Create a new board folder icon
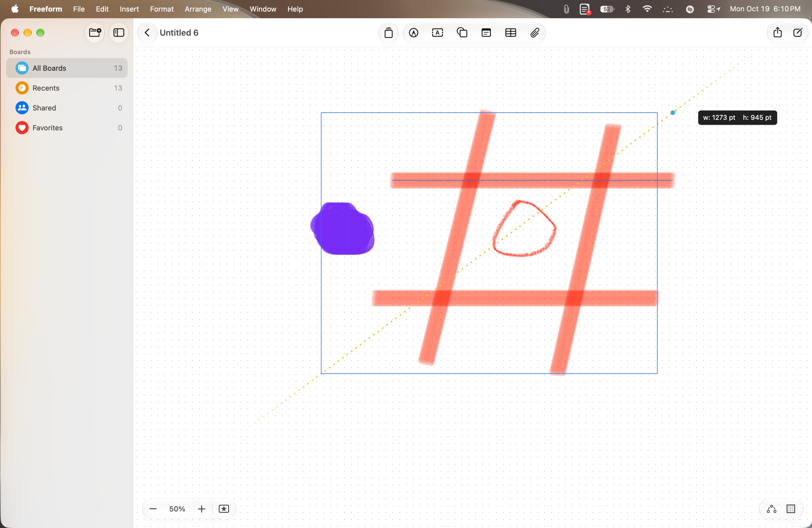The image size is (812, 528). (x=94, y=33)
